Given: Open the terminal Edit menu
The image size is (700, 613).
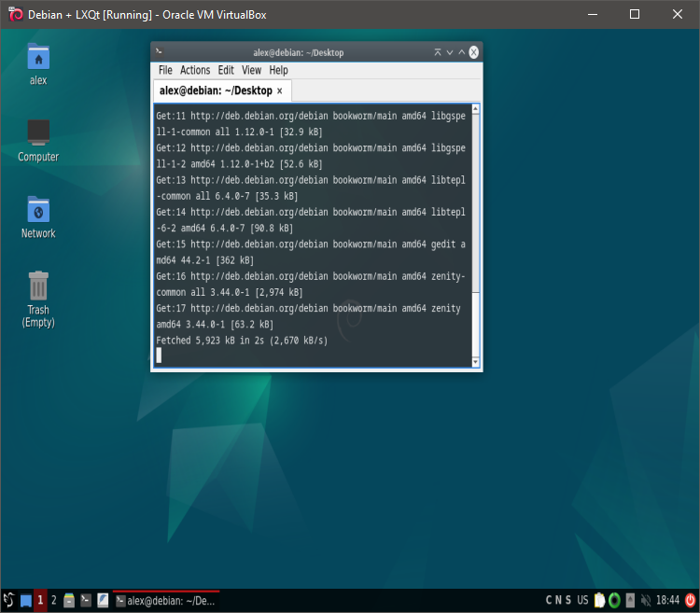Looking at the screenshot, I should click(x=226, y=71).
